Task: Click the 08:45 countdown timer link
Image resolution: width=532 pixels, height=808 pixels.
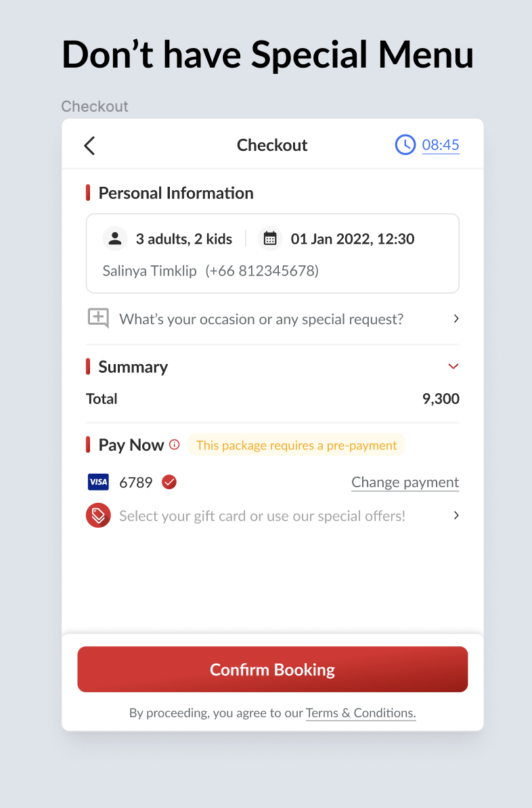Action: (441, 145)
